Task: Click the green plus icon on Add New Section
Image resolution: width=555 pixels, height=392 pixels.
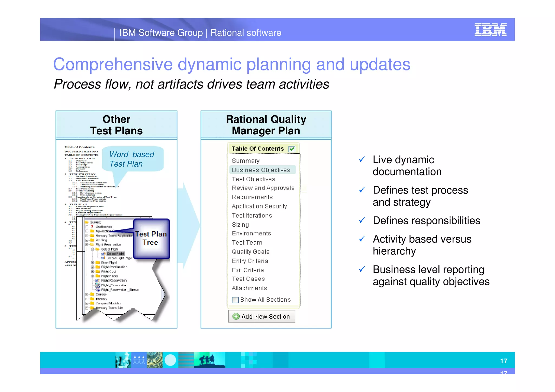Action: (x=236, y=316)
